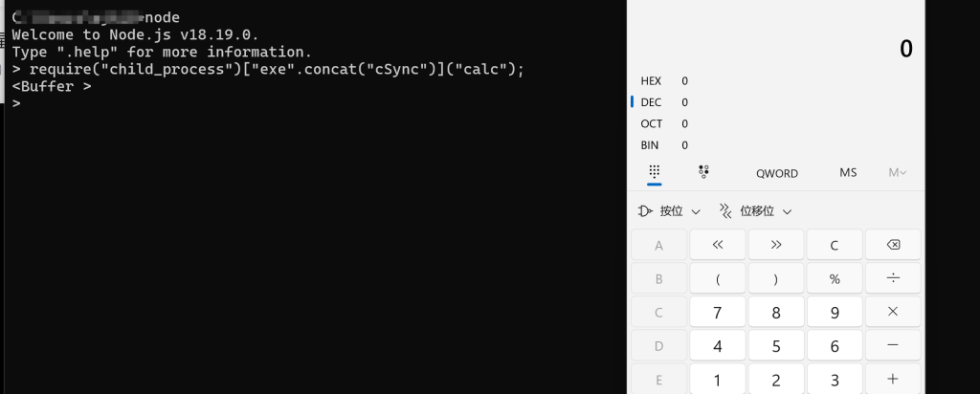Click the backspace delete icon button

point(893,245)
